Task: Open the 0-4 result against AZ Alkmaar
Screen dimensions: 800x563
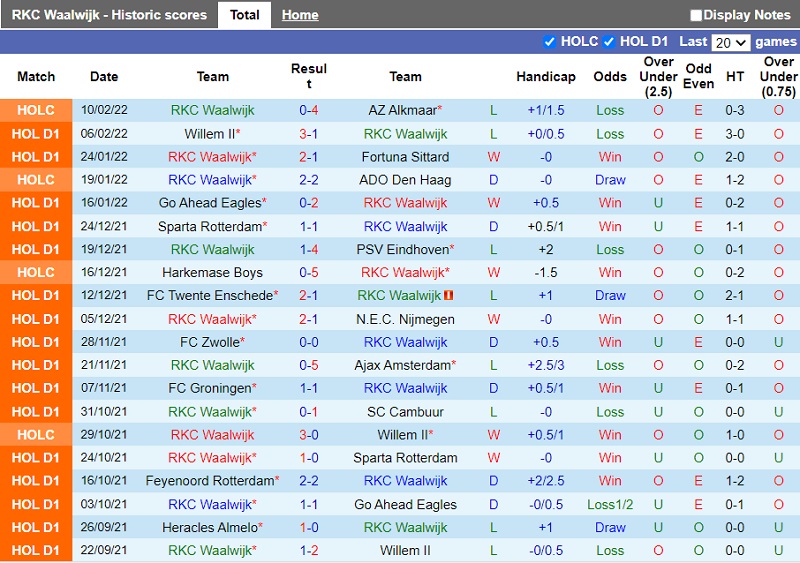Action: coord(309,110)
